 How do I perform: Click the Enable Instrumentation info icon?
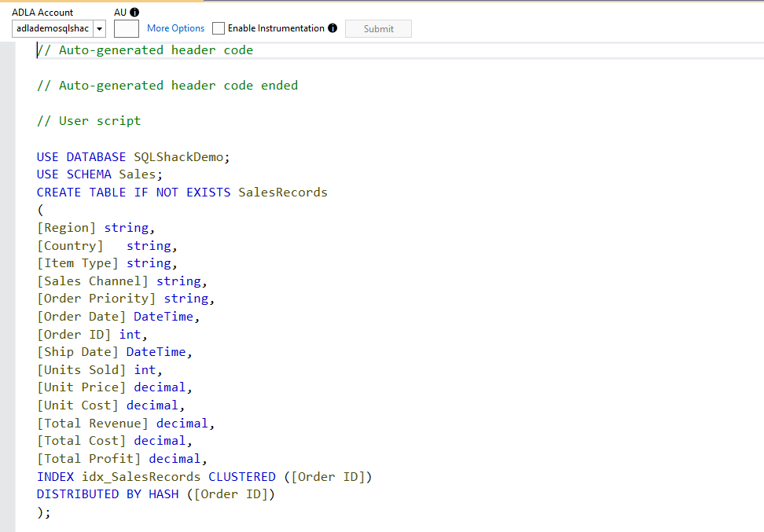(x=332, y=28)
